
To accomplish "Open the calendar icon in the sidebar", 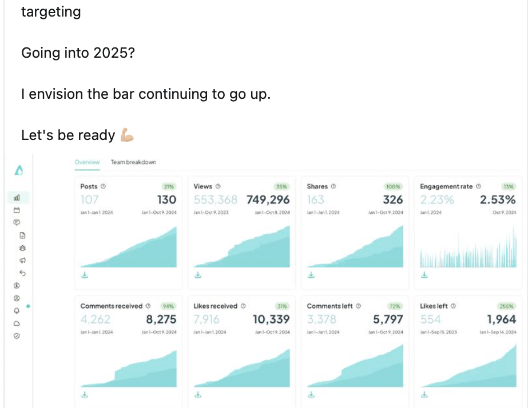I will (18, 210).
